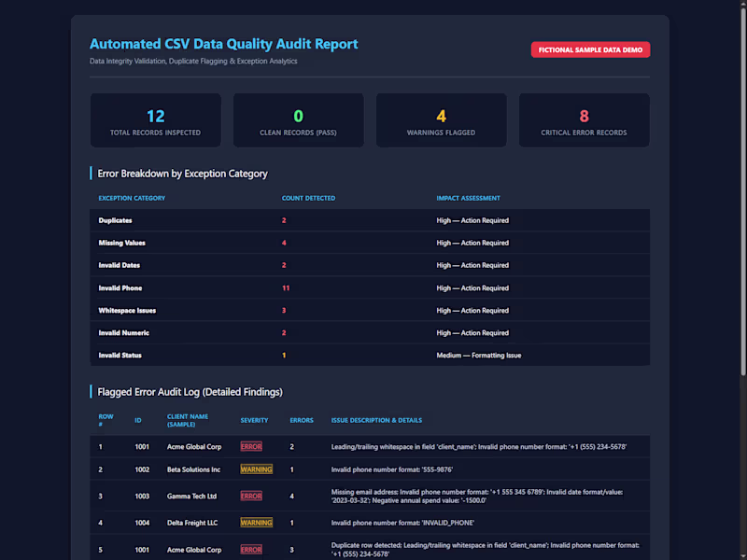747x560 pixels.
Task: Click the WARNING badge for Beta Solutions Inc
Action: 256,469
